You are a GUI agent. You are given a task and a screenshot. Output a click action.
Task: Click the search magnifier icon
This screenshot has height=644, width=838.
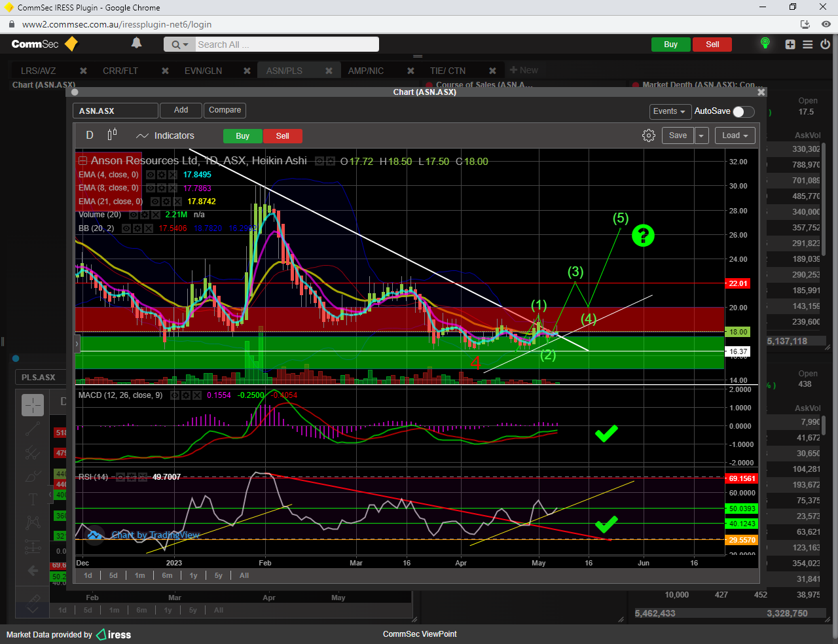coord(175,45)
